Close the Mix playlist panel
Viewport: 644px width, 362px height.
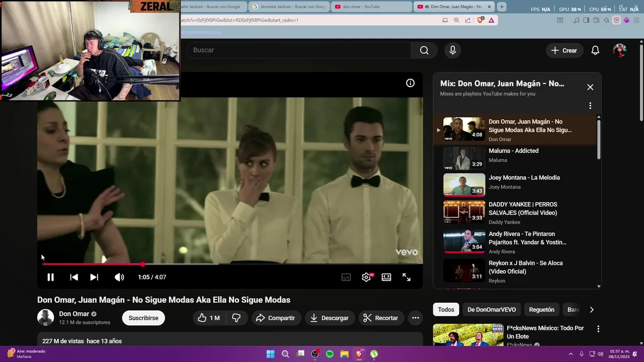click(590, 87)
